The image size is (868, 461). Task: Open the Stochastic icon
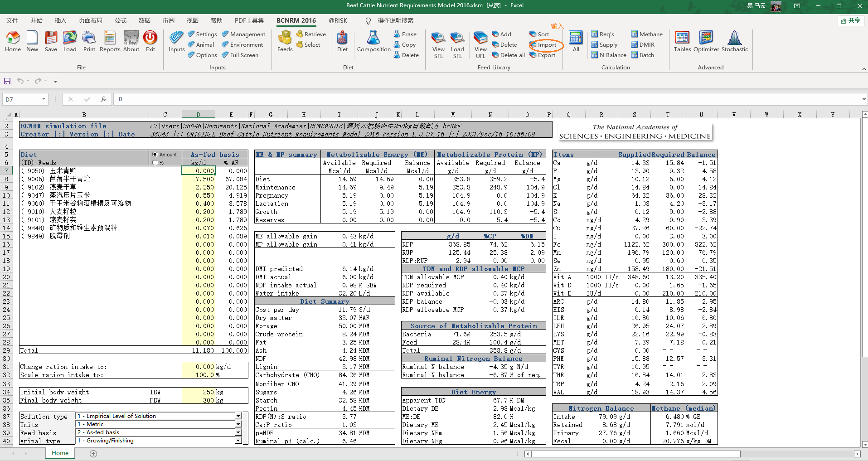point(734,41)
